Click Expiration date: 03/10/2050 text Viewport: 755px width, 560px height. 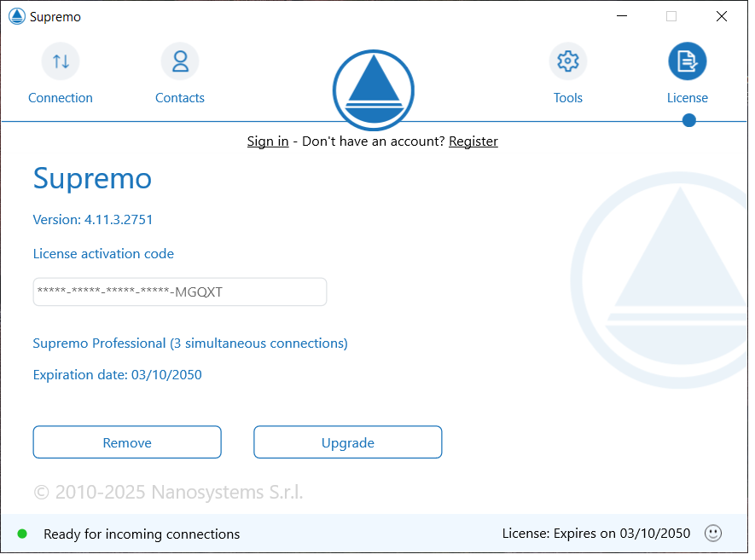click(118, 375)
